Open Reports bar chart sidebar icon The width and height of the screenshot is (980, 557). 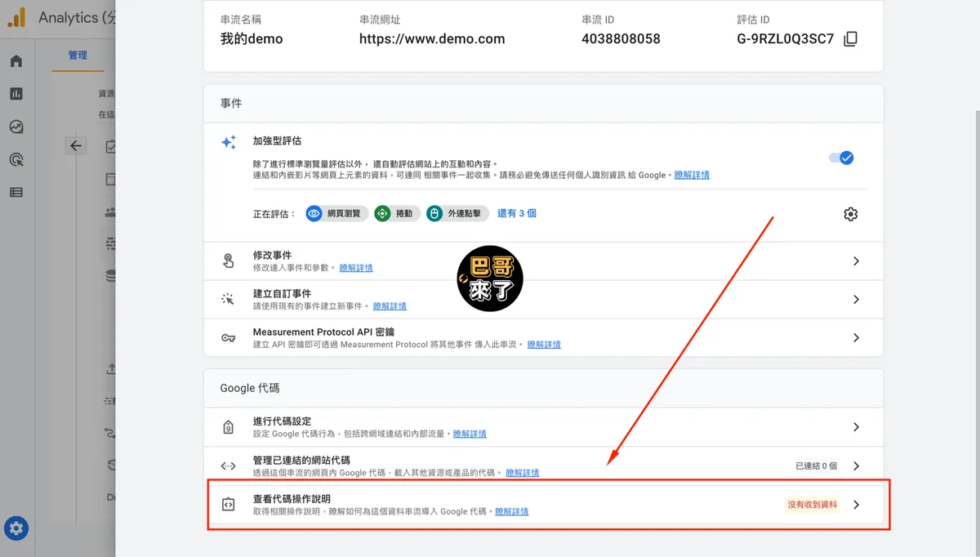[16, 94]
